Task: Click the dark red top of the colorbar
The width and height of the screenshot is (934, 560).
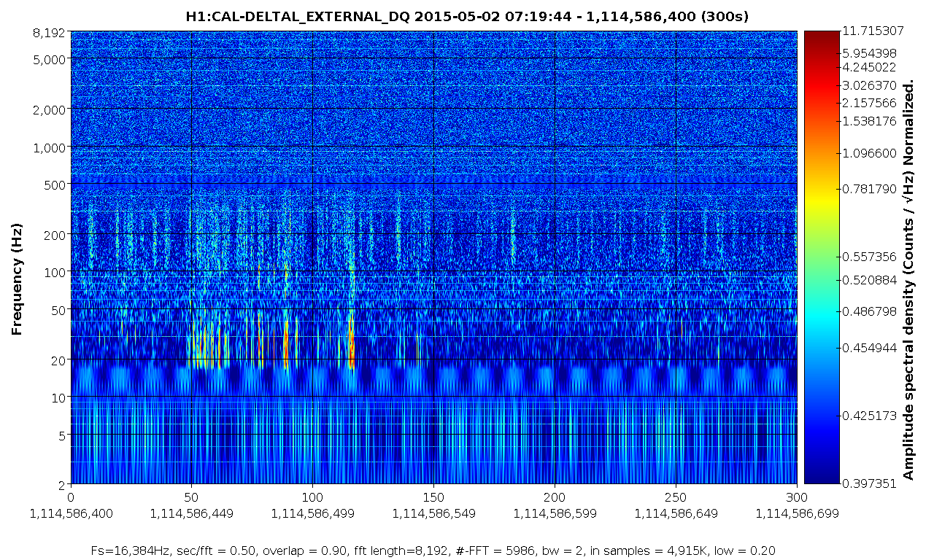Action: coord(821,36)
